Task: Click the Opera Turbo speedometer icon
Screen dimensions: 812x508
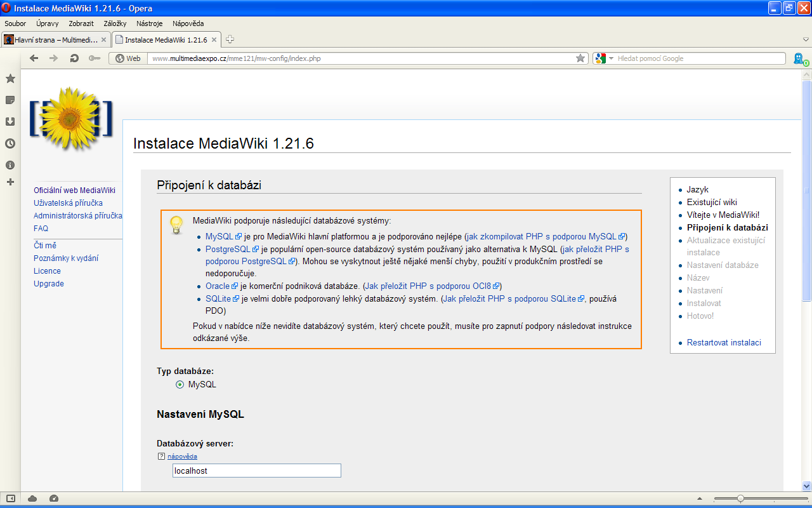Action: pyautogui.click(x=54, y=498)
